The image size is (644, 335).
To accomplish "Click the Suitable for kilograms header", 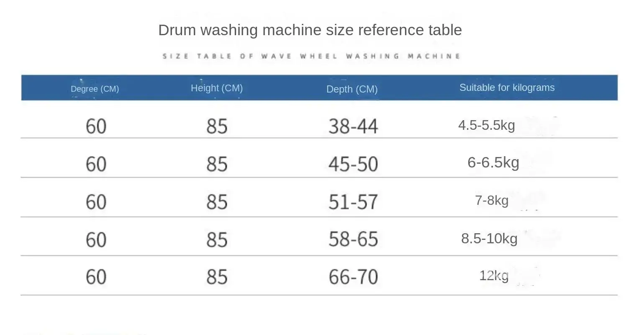I will [x=507, y=88].
